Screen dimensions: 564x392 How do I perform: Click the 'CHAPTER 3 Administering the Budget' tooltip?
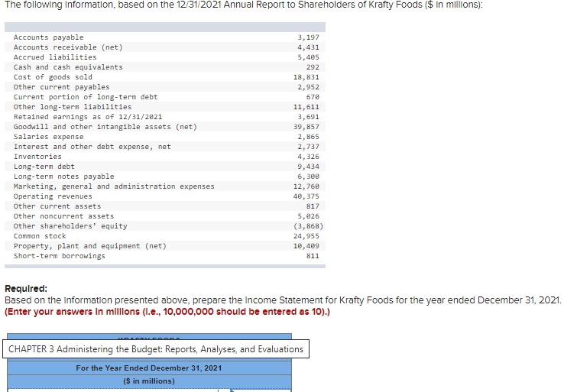(156, 349)
